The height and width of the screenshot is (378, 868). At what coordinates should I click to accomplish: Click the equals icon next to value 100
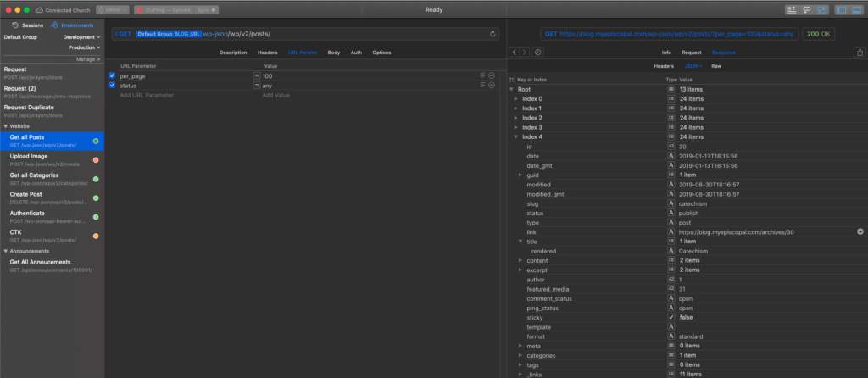[x=257, y=75]
